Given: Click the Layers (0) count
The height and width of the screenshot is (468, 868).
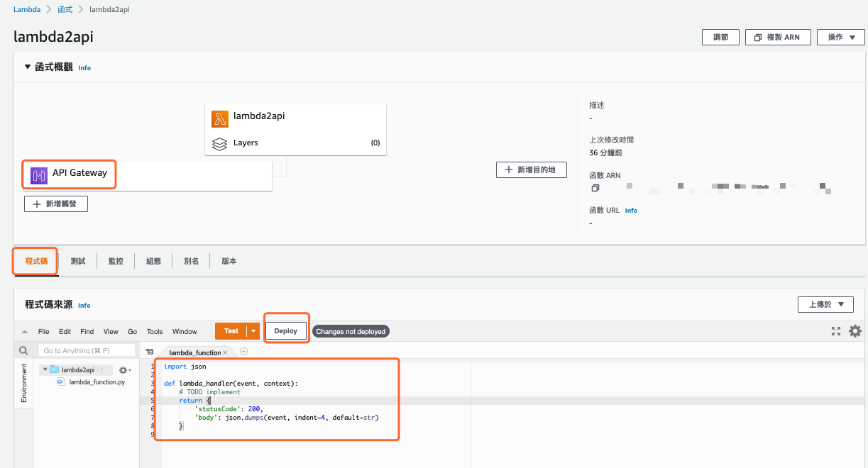Looking at the screenshot, I should click(375, 143).
